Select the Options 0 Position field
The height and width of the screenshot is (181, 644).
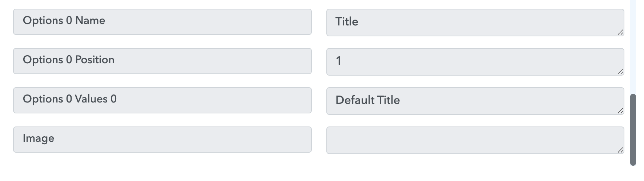[162, 61]
